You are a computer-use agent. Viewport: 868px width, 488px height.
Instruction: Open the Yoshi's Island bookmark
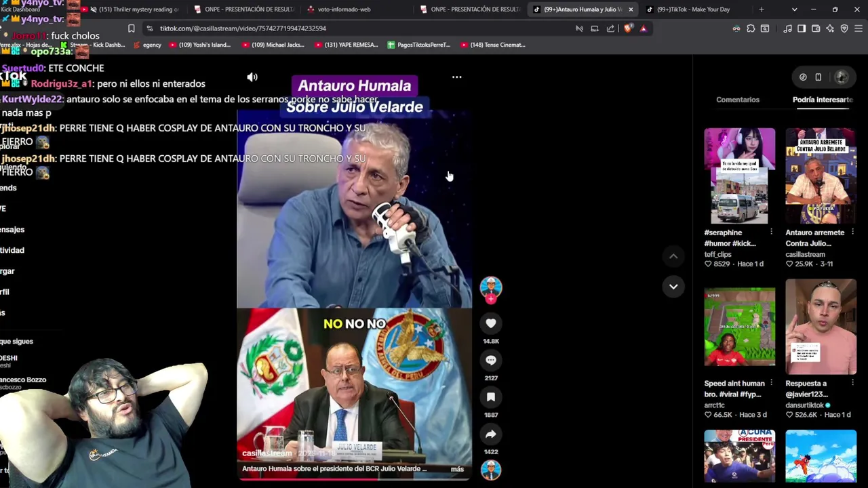tap(200, 45)
